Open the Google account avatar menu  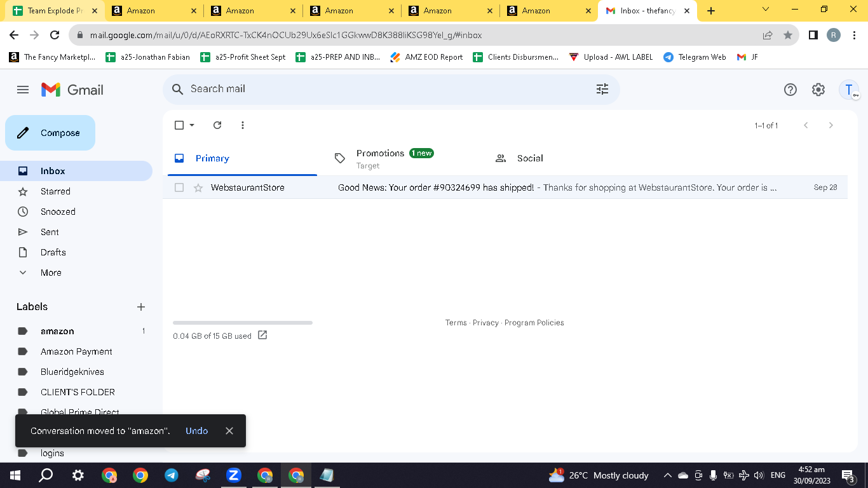[849, 90]
